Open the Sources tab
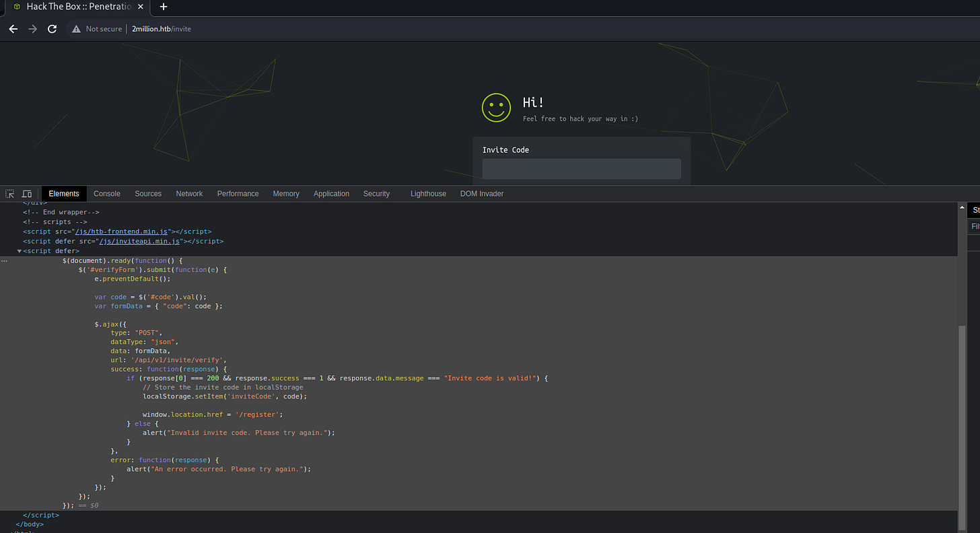 [x=148, y=194]
